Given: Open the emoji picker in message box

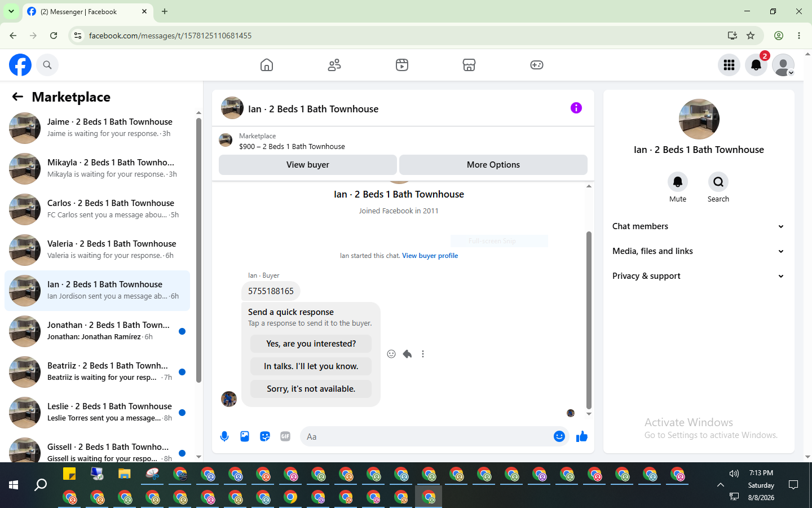Looking at the screenshot, I should (x=559, y=436).
